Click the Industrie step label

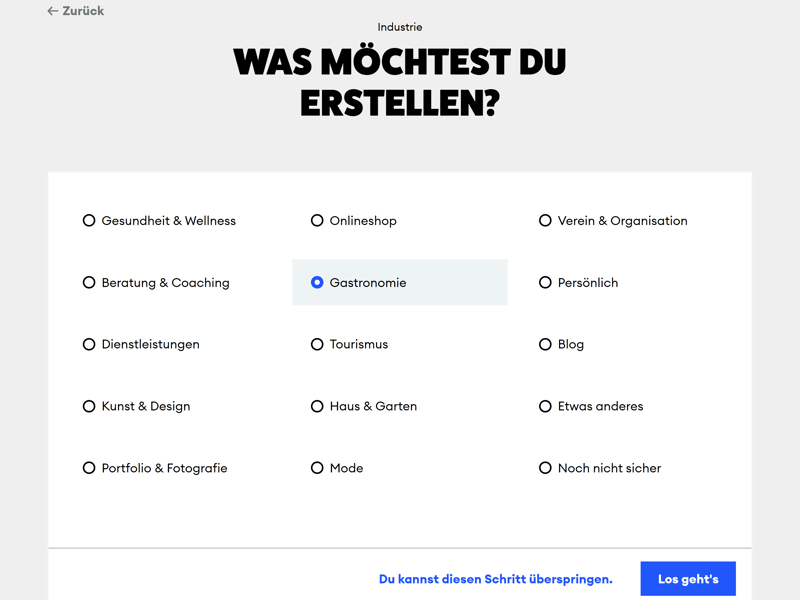coord(400,27)
